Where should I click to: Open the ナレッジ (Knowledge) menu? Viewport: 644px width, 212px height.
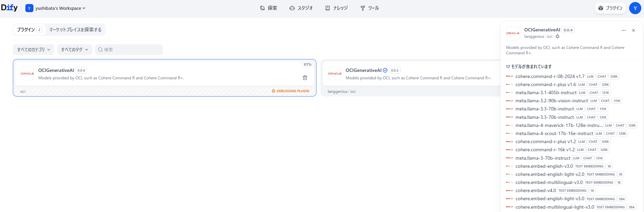[336, 8]
